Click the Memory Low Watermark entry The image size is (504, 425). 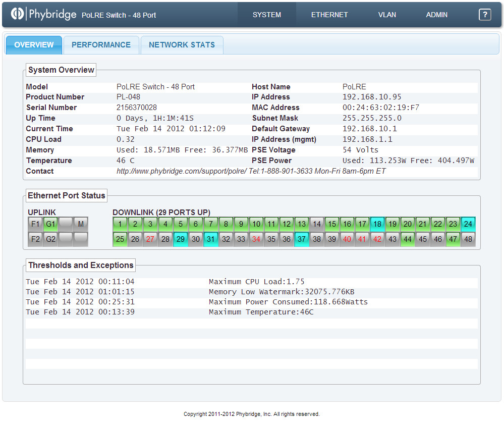[x=282, y=292]
